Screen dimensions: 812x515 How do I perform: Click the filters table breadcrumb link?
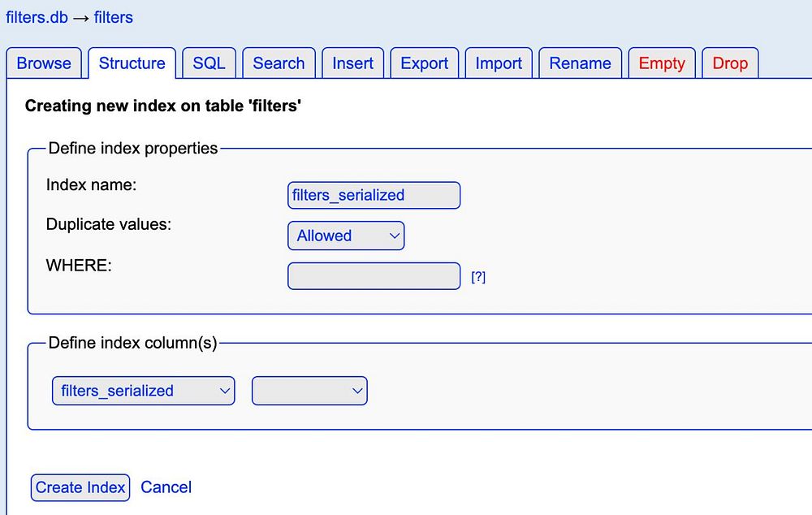click(113, 17)
